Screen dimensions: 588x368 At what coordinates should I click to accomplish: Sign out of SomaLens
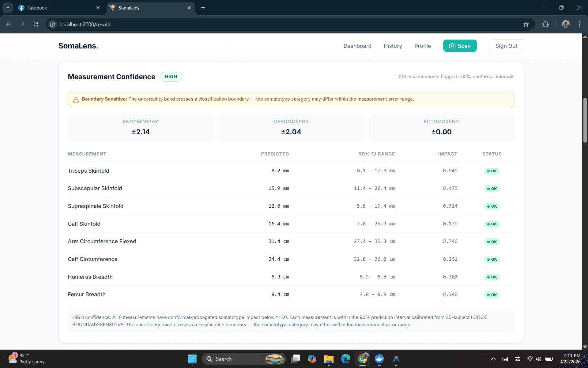[506, 46]
